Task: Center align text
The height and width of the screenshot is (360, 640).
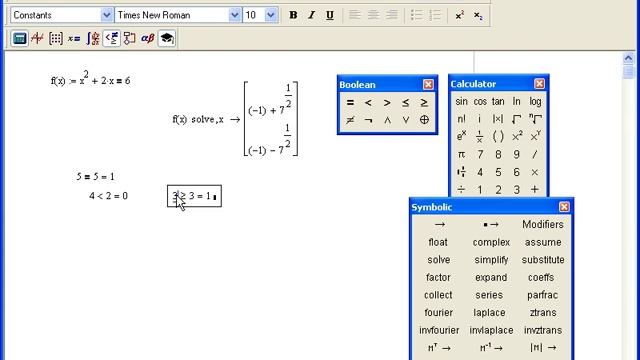Action: pyautogui.click(x=373, y=15)
